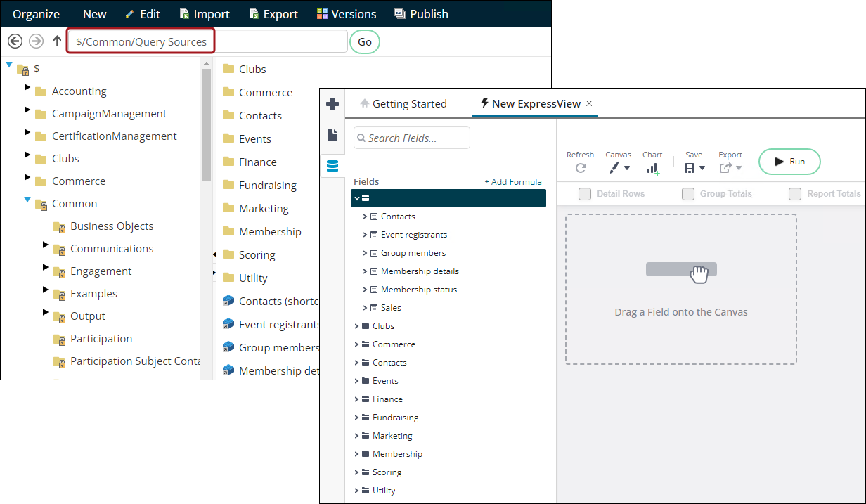
Task: Click the Business Objects locked folder icon
Action: [x=60, y=226]
